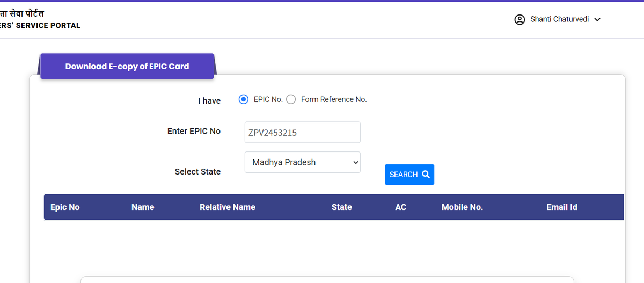Image resolution: width=644 pixels, height=283 pixels.
Task: Click the Name column header
Action: (x=143, y=207)
